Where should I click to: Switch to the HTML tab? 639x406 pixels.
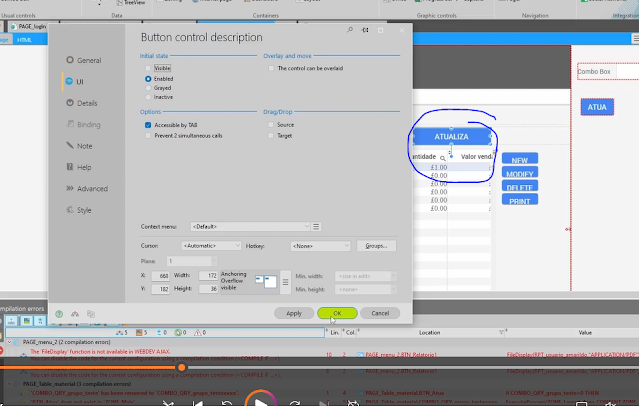point(24,40)
